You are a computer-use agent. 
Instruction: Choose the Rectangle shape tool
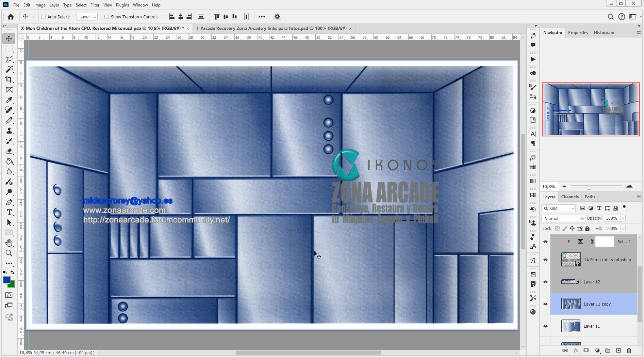(x=9, y=233)
